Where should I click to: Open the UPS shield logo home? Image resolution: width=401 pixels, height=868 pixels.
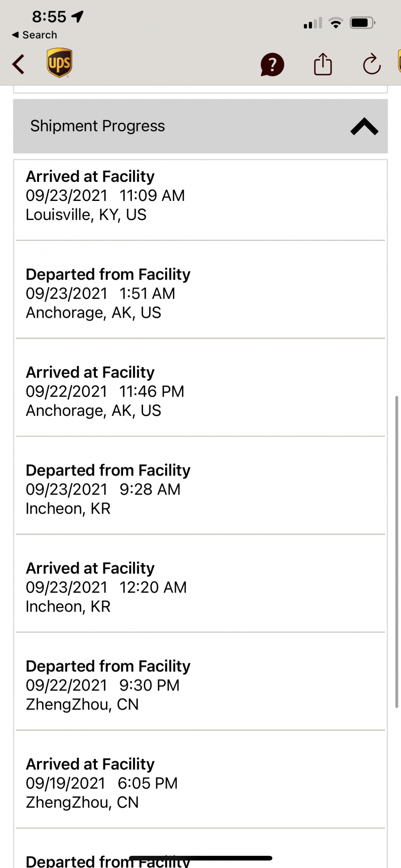coord(59,63)
